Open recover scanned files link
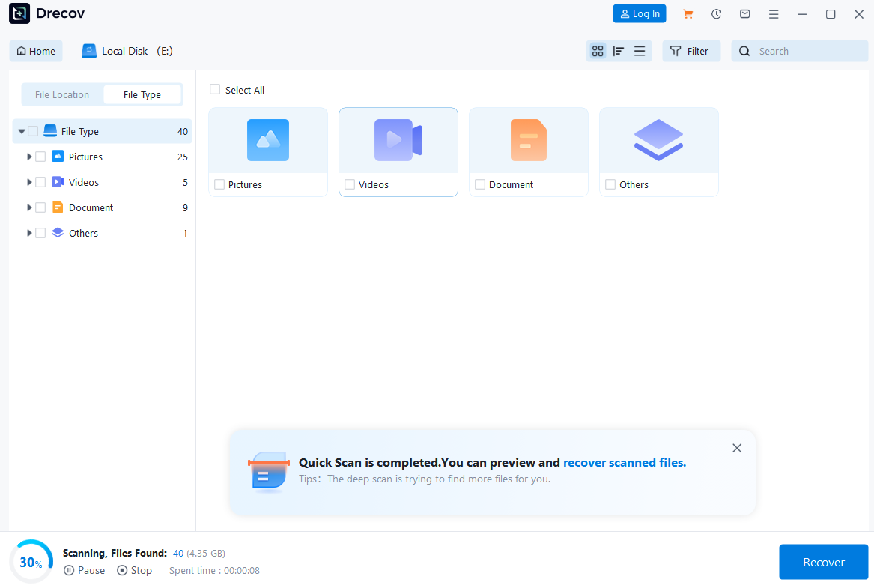This screenshot has width=874, height=588. click(625, 462)
